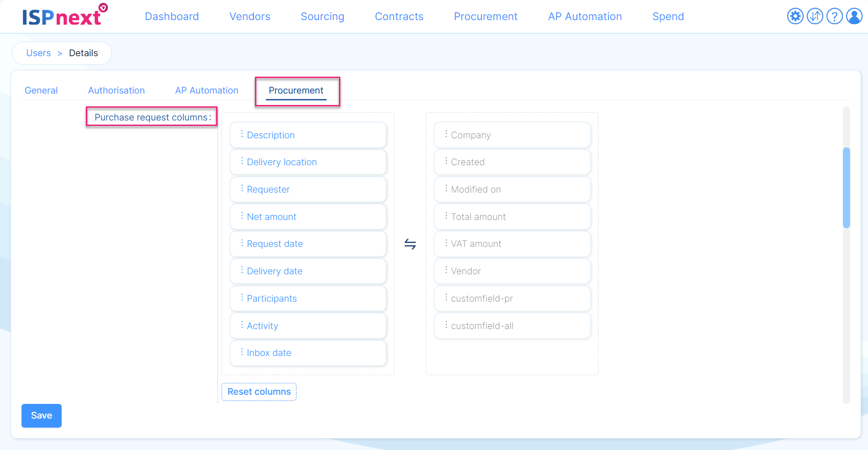868x450 pixels.
Task: Click the vertical scrollbar thumb
Action: point(846,187)
